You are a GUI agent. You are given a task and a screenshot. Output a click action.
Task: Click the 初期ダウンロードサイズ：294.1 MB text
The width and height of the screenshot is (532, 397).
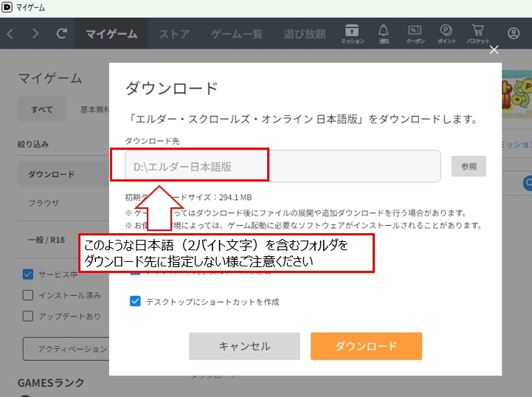click(188, 197)
